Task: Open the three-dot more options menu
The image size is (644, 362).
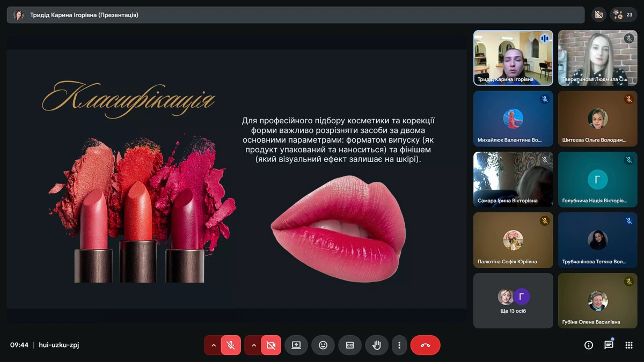Action: 399,345
